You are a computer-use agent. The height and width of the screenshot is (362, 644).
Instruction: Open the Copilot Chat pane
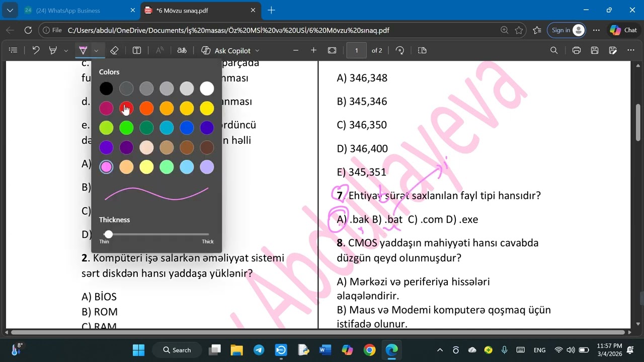point(623,30)
